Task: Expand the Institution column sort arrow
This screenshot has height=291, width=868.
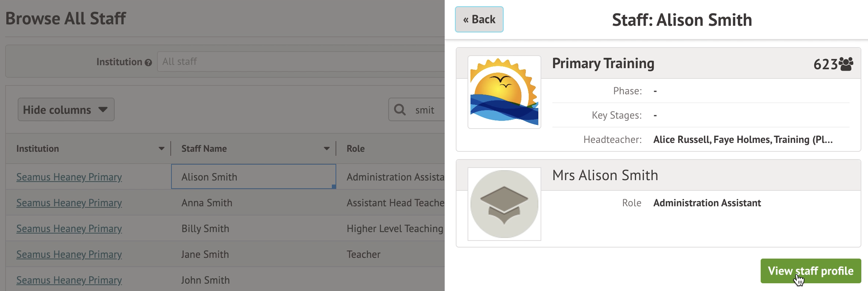Action: pos(161,149)
